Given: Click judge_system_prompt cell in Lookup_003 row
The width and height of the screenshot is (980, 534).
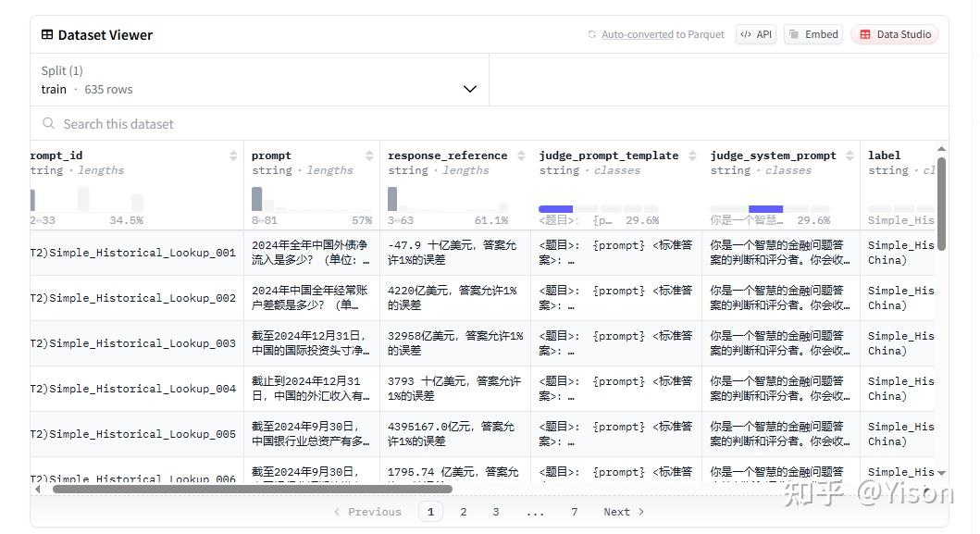Looking at the screenshot, I should 781,343.
